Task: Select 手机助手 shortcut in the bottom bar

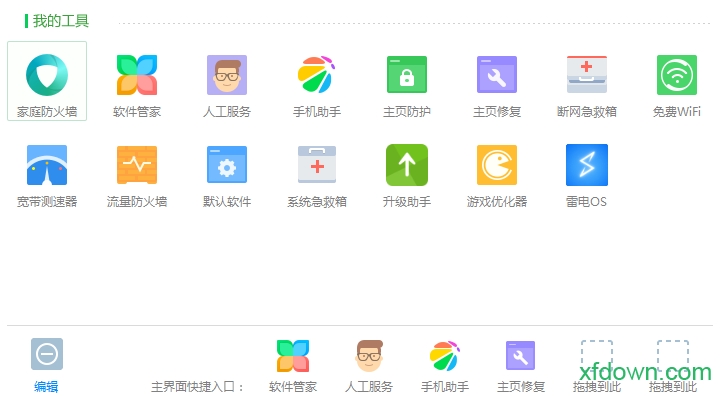Action: 445,356
